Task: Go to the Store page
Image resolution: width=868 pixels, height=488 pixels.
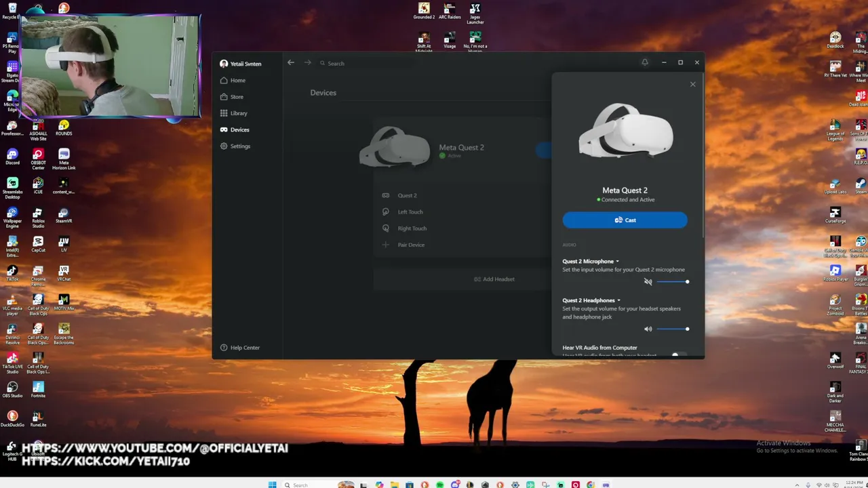Action: pos(232,97)
